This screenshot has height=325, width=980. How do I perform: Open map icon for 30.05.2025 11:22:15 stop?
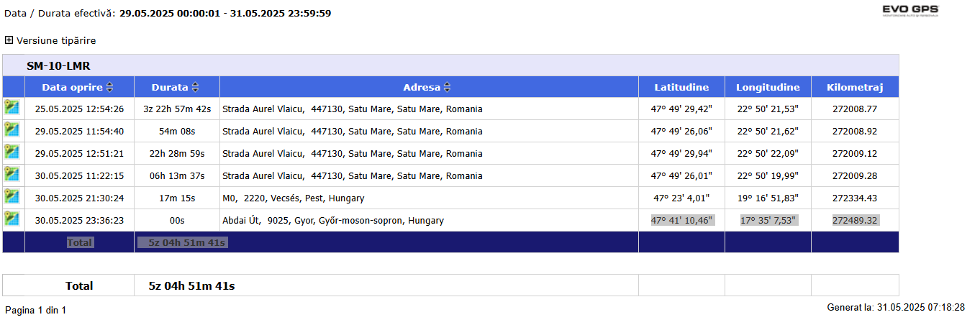(11, 174)
